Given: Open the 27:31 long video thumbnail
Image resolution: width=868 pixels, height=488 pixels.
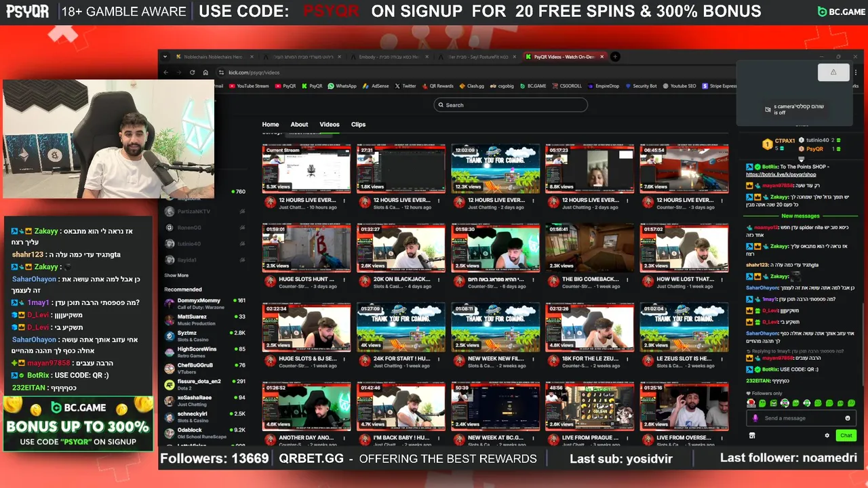Looking at the screenshot, I should 401,168.
